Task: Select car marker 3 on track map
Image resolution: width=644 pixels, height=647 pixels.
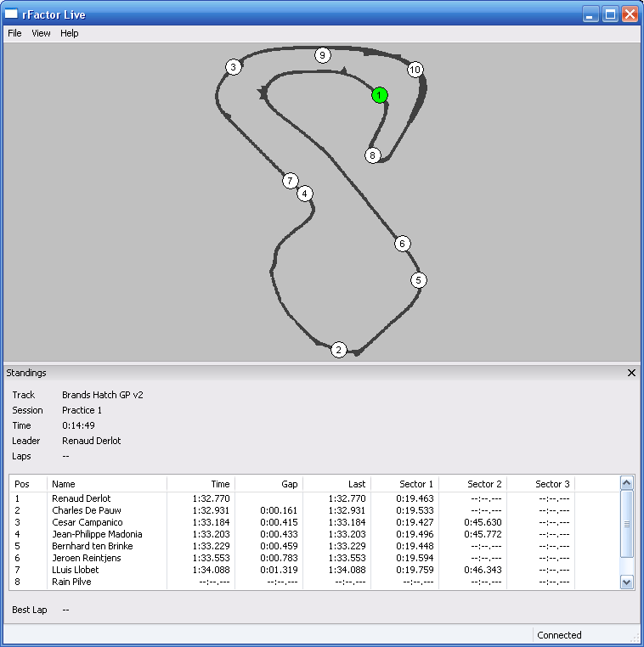Action: [233, 68]
